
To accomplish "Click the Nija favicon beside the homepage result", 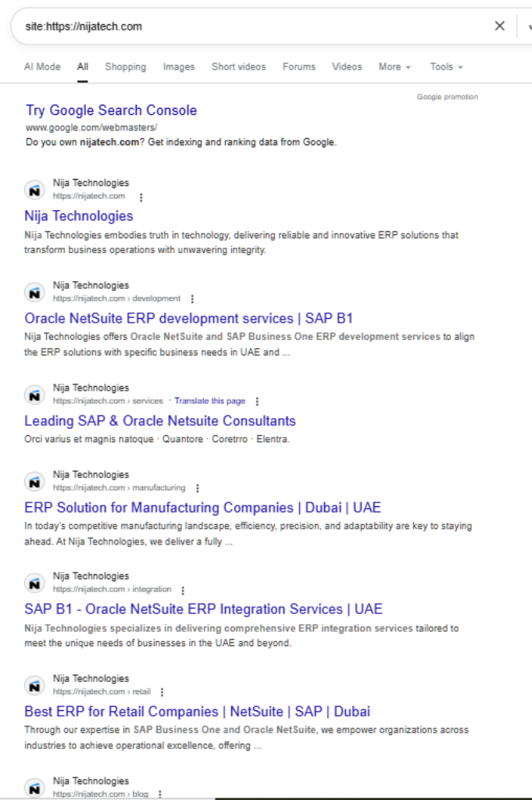I will pos(34,190).
